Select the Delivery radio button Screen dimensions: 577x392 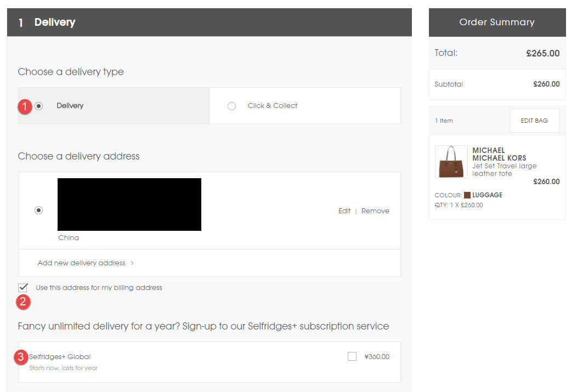[38, 106]
